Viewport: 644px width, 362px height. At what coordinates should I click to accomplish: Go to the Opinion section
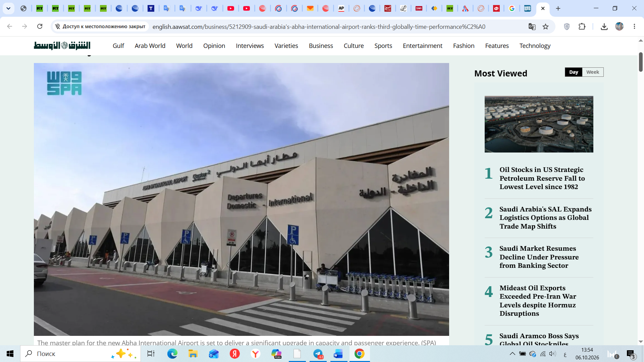click(214, 46)
